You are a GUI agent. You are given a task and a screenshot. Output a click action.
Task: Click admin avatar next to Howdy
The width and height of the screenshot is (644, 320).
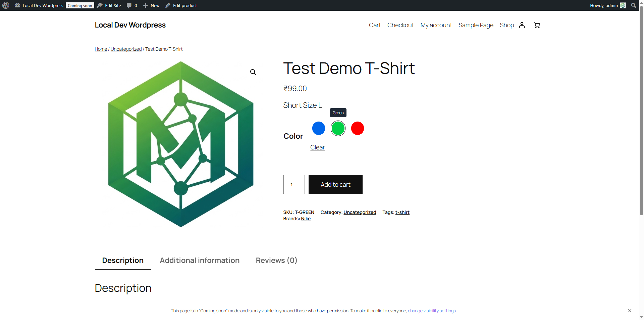(x=623, y=5)
